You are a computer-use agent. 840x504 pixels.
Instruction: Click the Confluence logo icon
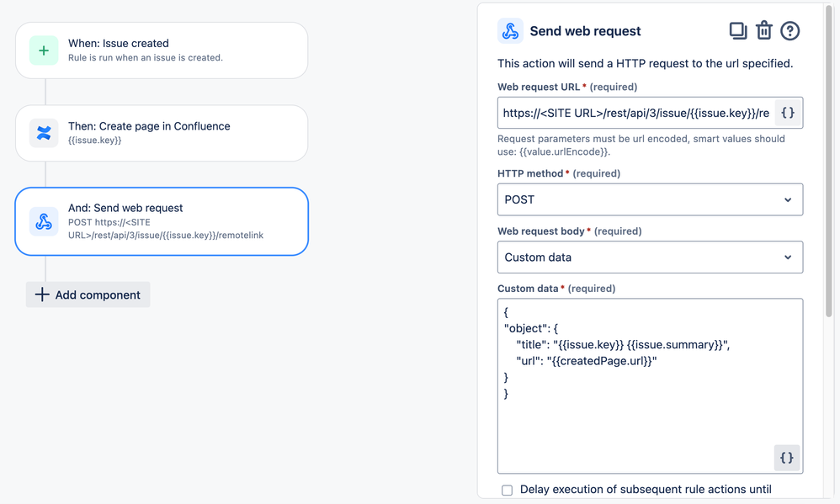(x=44, y=133)
